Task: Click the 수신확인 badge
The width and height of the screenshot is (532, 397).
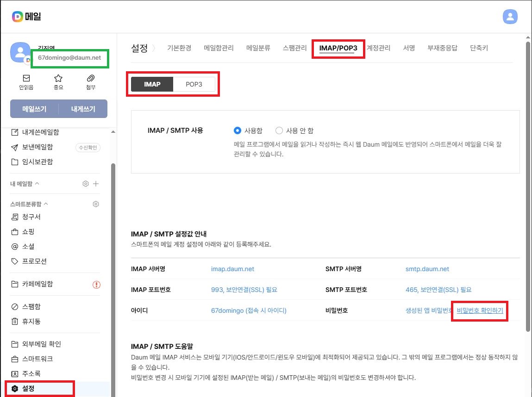Action: pos(88,148)
